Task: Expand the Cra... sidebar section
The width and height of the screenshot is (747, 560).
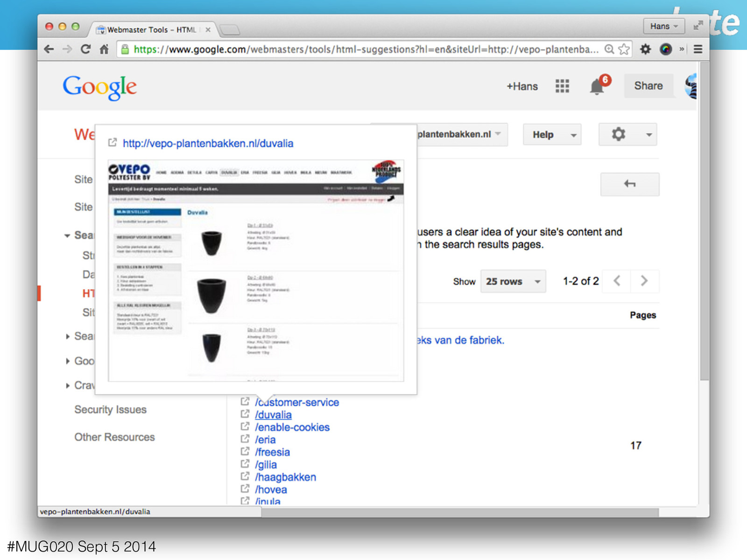Action: tap(68, 385)
